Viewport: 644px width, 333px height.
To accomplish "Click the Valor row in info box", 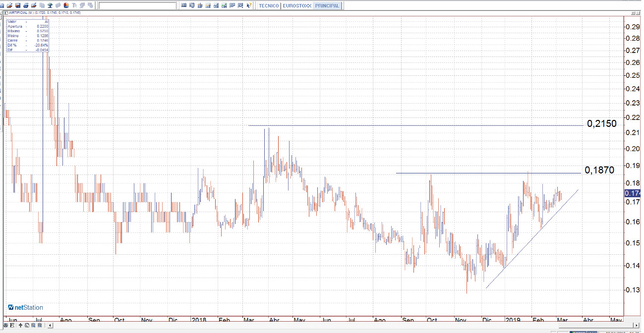I will tap(28, 22).
